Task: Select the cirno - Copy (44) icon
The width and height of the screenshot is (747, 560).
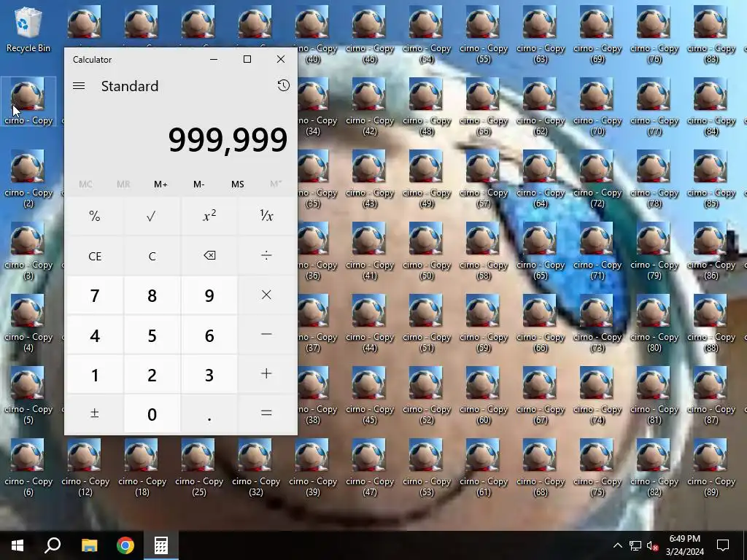Action: [370, 323]
